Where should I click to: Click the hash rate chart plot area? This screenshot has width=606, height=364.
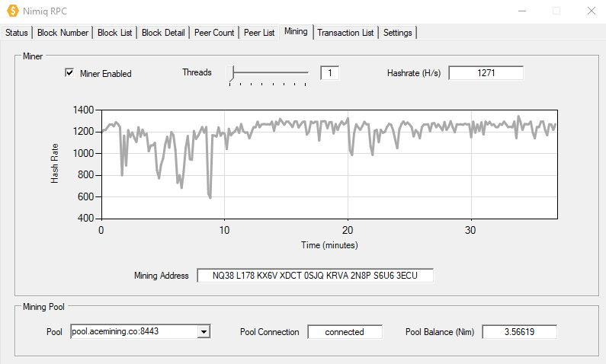pyautogui.click(x=329, y=164)
